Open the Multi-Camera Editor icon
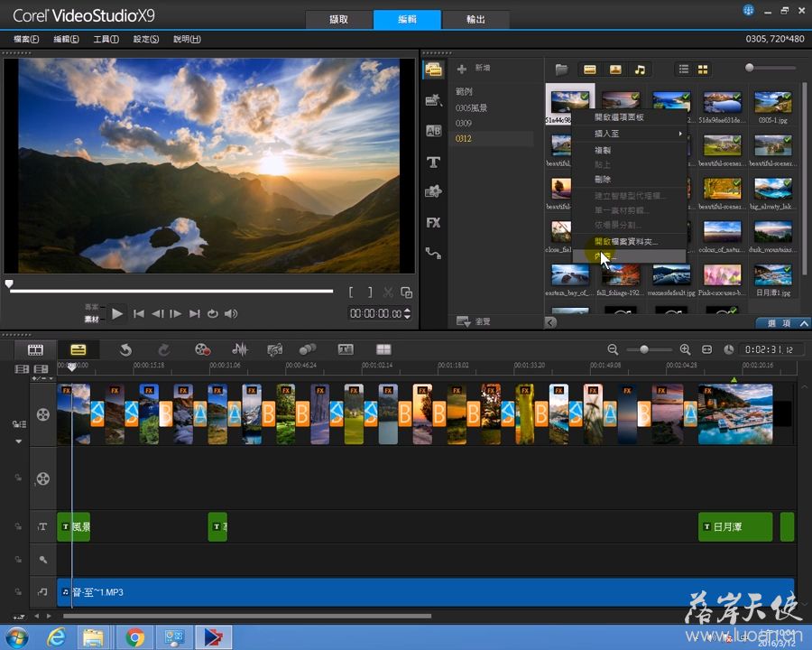 coord(383,350)
